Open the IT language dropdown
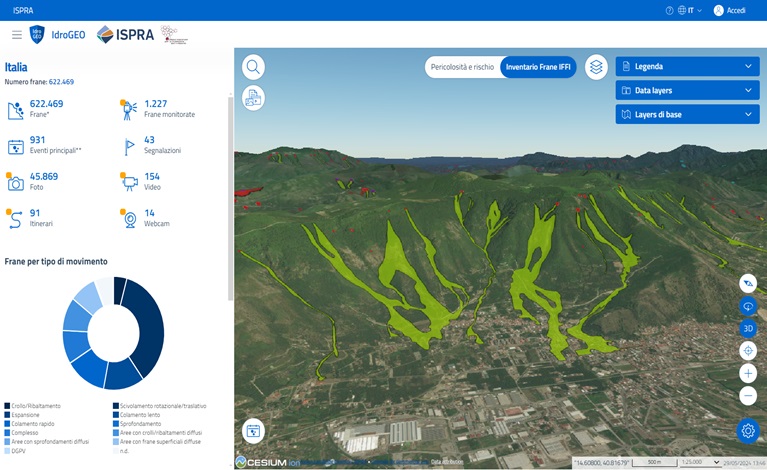 (690, 10)
